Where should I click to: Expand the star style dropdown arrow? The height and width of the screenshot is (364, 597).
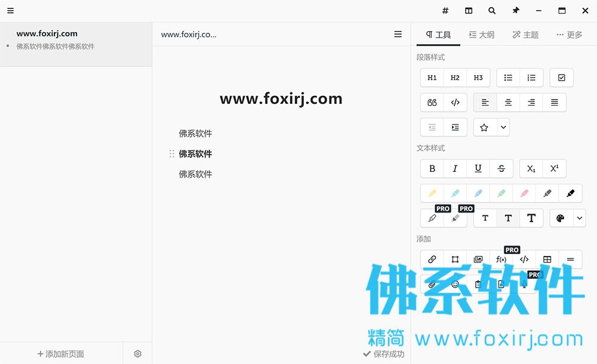(503, 127)
